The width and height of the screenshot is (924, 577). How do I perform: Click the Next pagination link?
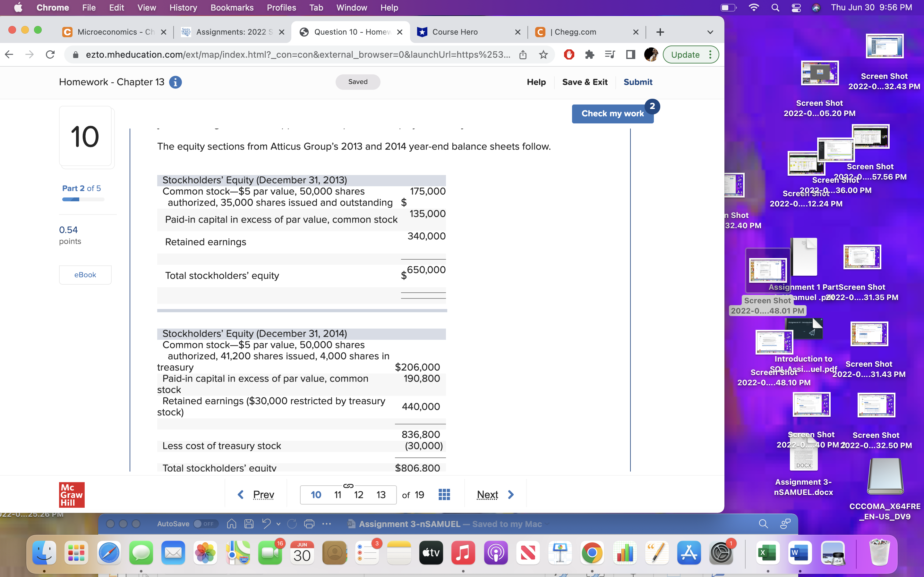[x=488, y=494]
